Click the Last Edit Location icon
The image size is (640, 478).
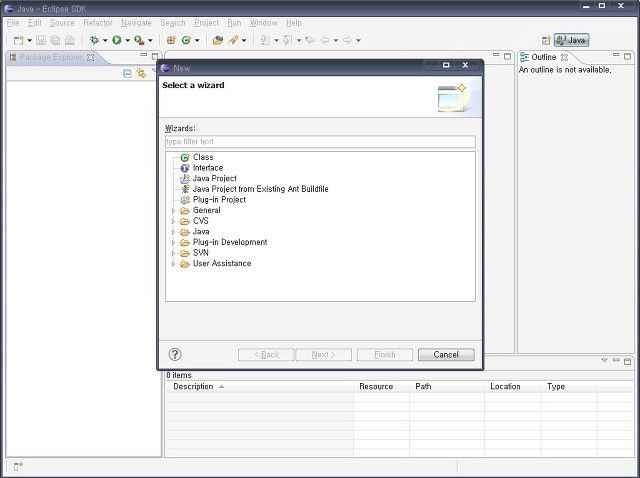pos(310,40)
